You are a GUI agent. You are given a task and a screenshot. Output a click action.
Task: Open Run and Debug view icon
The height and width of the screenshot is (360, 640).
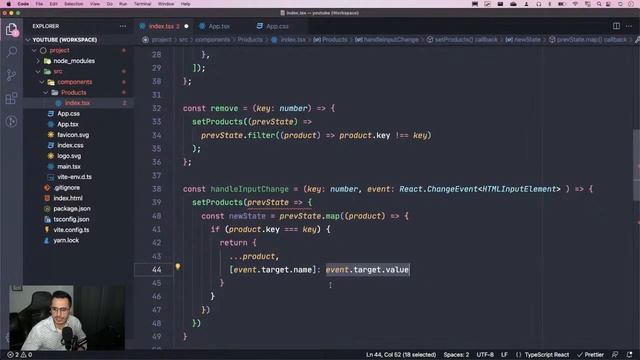tap(11, 121)
